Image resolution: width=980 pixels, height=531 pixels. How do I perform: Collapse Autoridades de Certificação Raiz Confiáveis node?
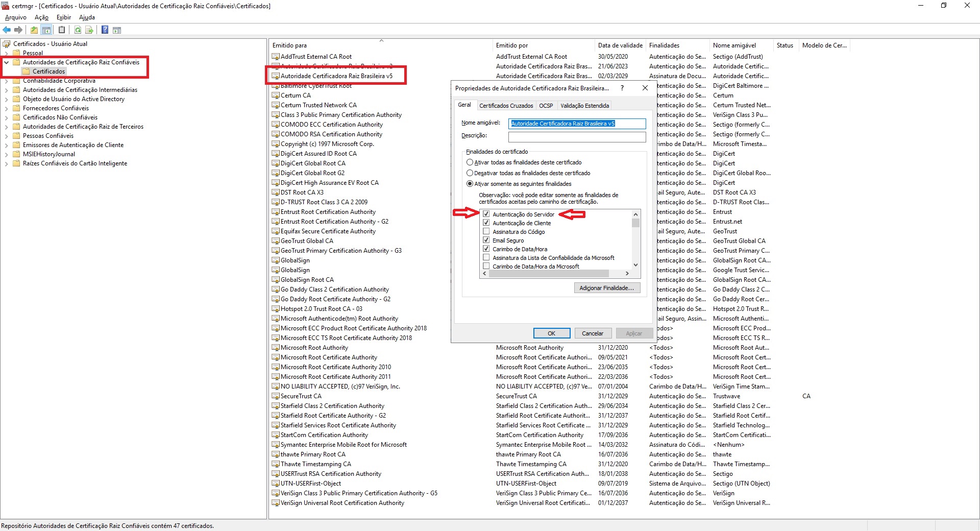[6, 62]
